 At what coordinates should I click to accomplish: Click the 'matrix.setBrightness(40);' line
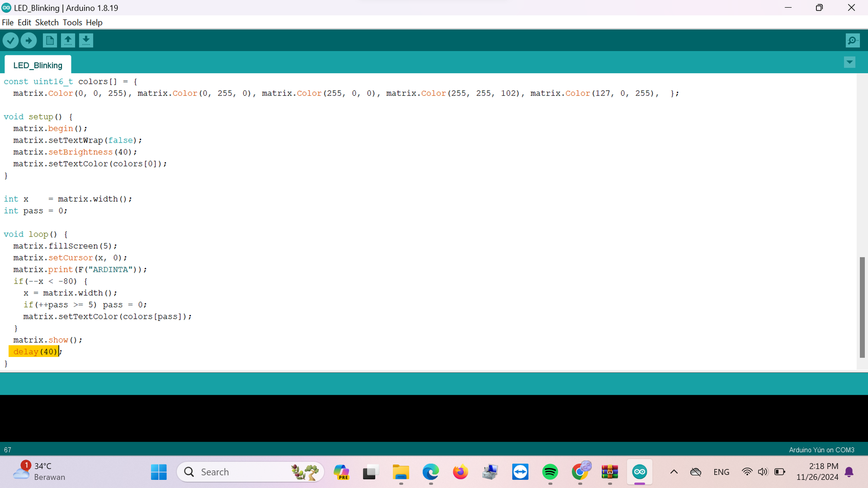point(75,152)
